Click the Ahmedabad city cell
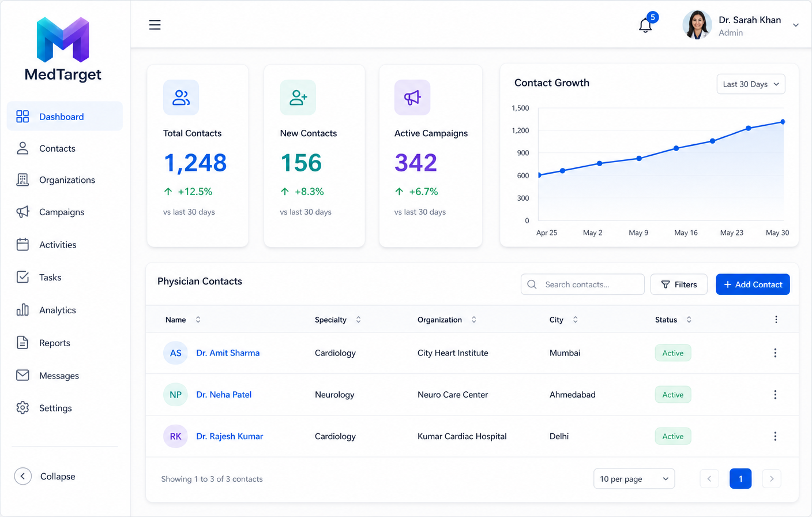This screenshot has height=517, width=812. coord(573,395)
